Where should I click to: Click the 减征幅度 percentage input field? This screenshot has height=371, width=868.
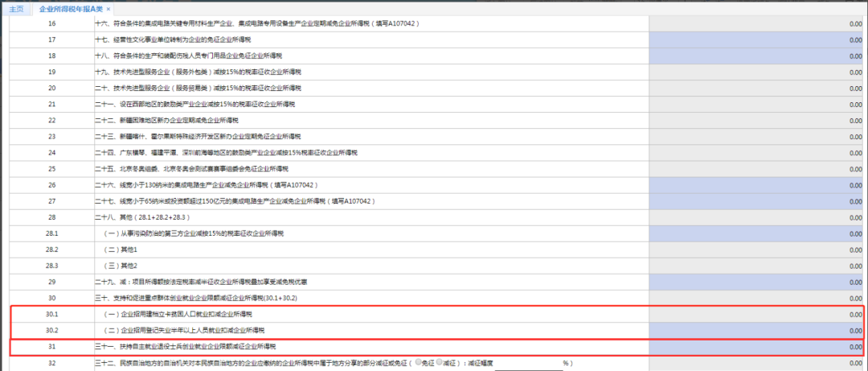pyautogui.click(x=528, y=363)
